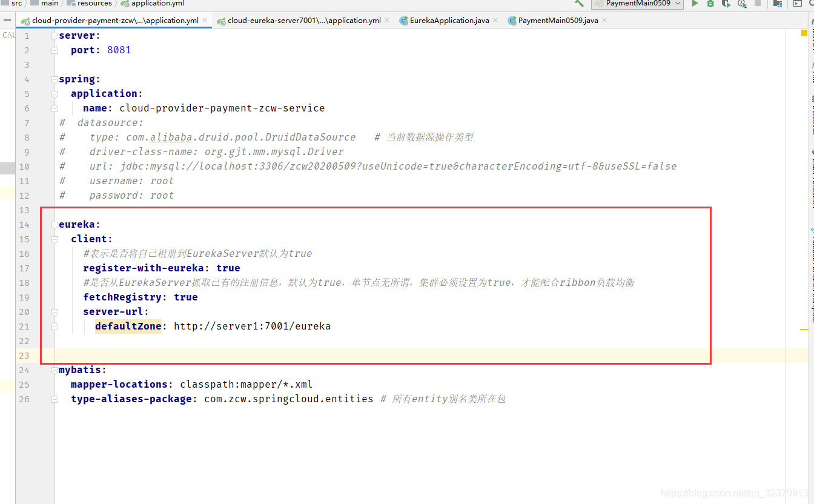814x504 pixels.
Task: Switch to cloud-provider-payment-zcw application.yml tab
Action: click(115, 20)
